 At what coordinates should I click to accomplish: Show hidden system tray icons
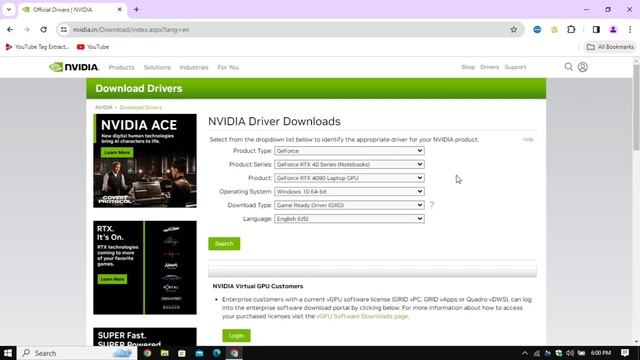coord(525,353)
